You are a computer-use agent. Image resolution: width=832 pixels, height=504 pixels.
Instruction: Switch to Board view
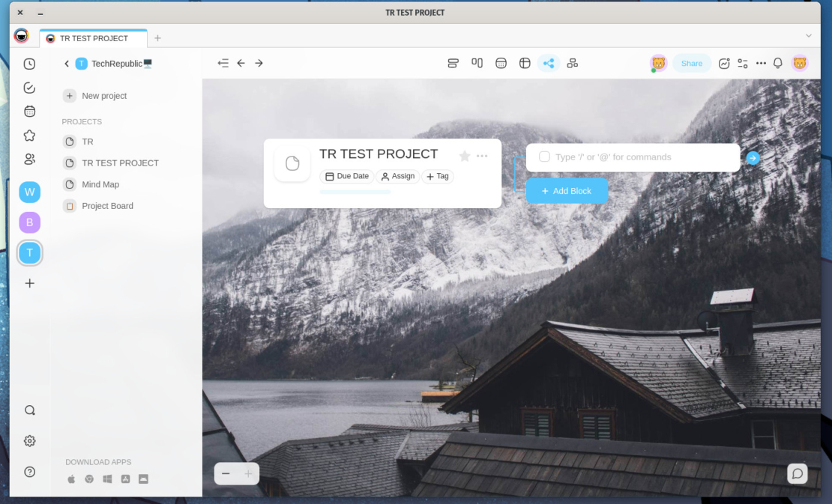(x=477, y=63)
